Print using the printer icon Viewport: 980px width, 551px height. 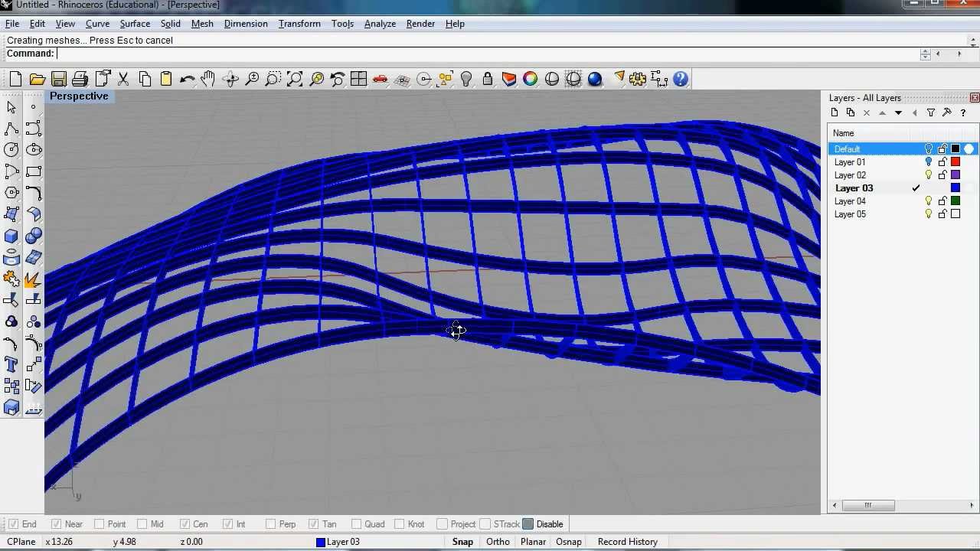(80, 79)
